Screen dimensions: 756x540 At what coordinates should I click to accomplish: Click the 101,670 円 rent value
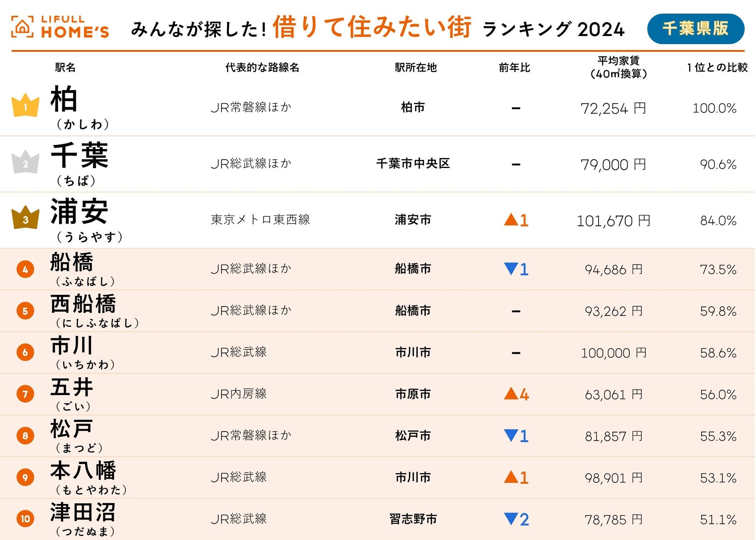point(613,220)
